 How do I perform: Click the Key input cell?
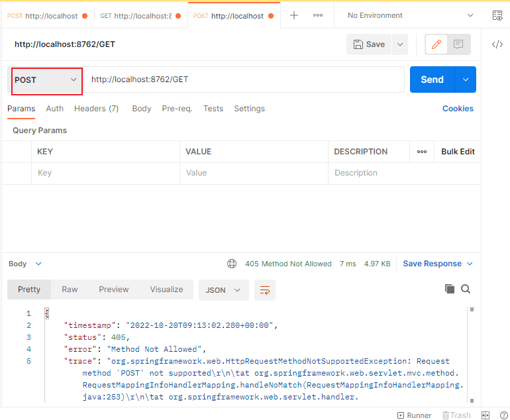point(105,173)
